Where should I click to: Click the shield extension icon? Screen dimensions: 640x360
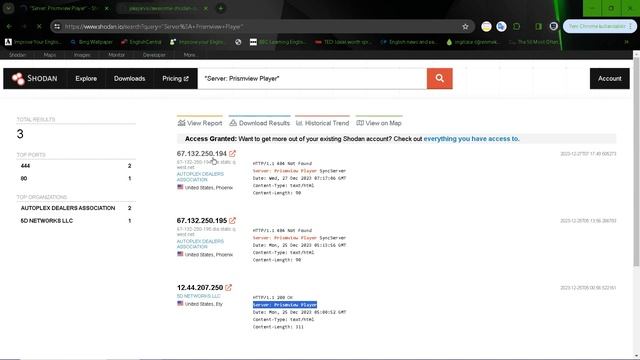pos(553,27)
